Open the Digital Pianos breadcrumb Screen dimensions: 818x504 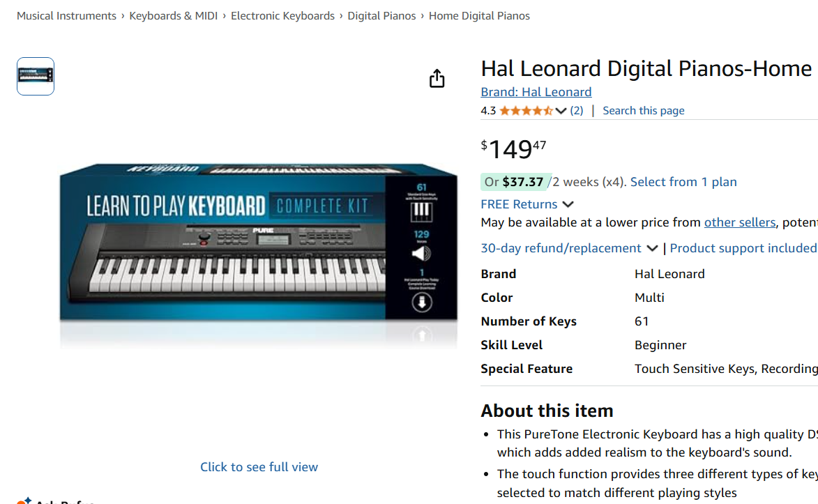[381, 15]
